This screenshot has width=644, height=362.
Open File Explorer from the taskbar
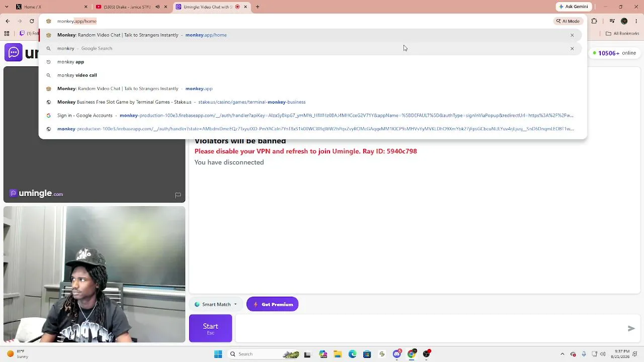coord(338,354)
